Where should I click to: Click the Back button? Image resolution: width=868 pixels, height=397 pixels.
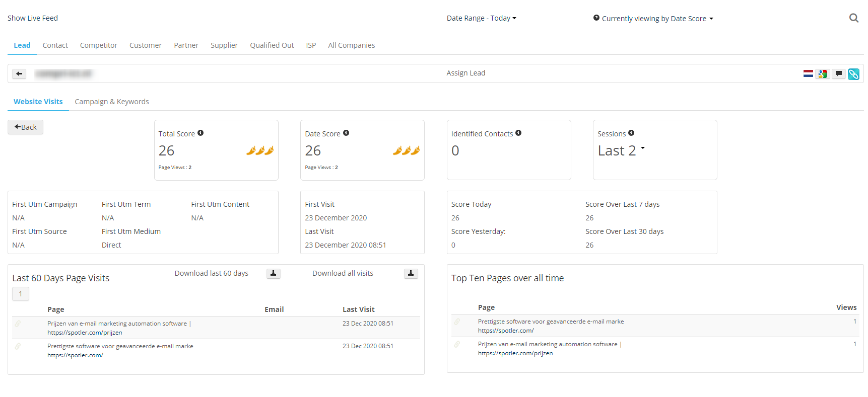coord(25,127)
